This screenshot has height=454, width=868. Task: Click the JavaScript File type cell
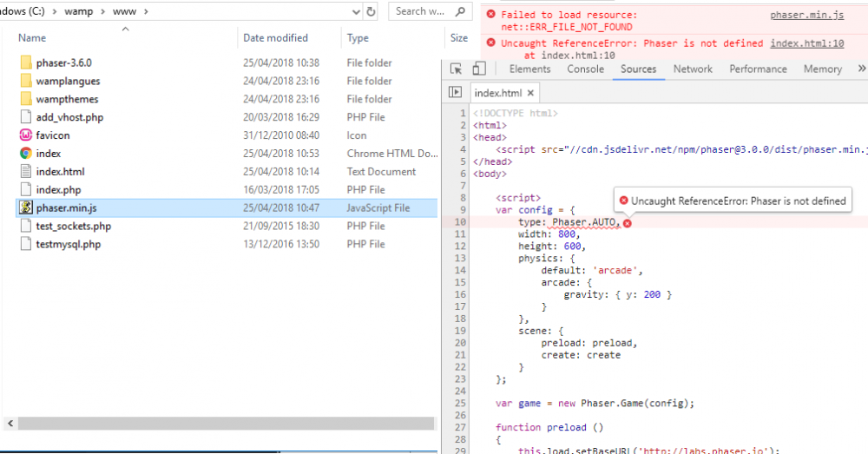(378, 207)
